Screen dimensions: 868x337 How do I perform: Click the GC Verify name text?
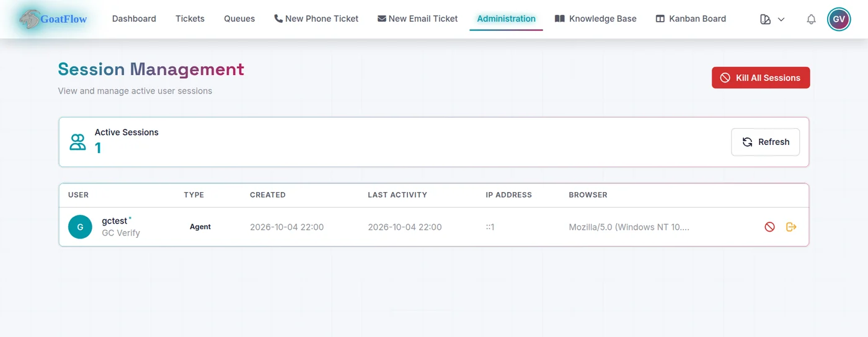[x=121, y=233]
